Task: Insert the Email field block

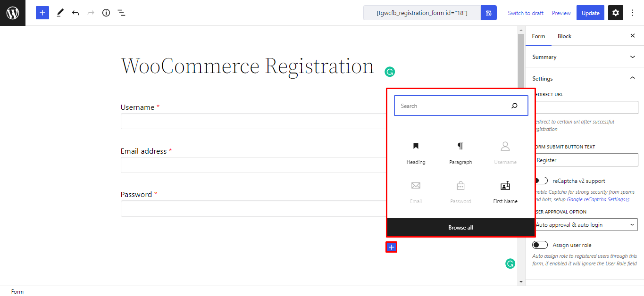Action: click(x=416, y=190)
